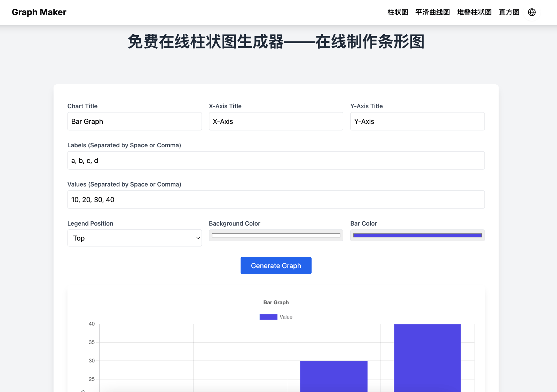The width and height of the screenshot is (557, 392).
Task: Click the page heading 免费在线柱状图生成器
Action: click(276, 42)
